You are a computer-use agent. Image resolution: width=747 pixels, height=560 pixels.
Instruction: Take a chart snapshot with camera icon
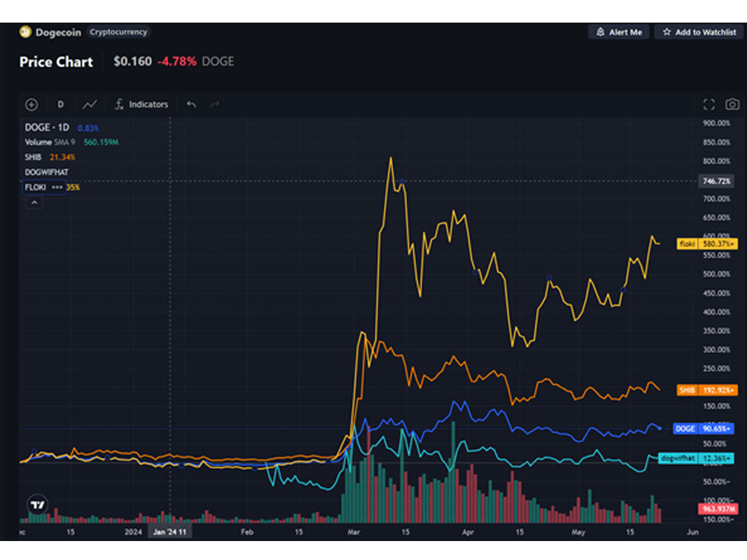pos(732,104)
